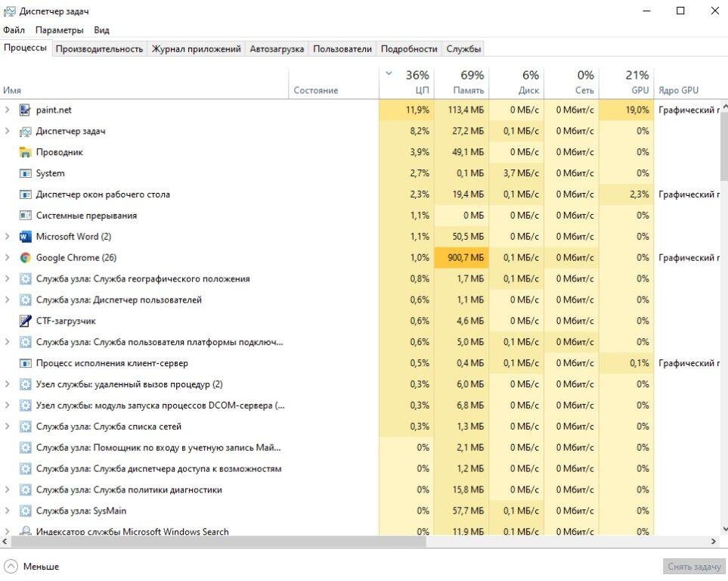Viewport: 728px width, 581px height.
Task: Click the Служба диспетчера доступа gear icon
Action: 25,468
